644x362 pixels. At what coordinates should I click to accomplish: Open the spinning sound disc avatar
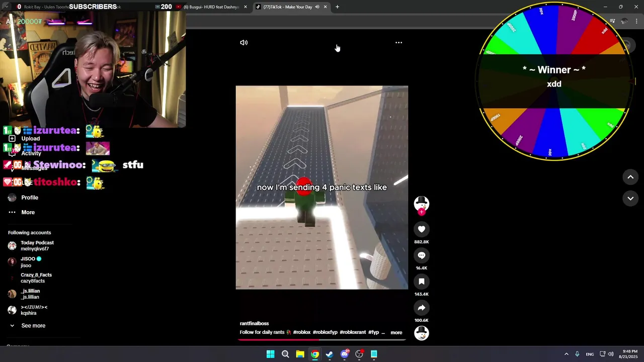point(422,333)
